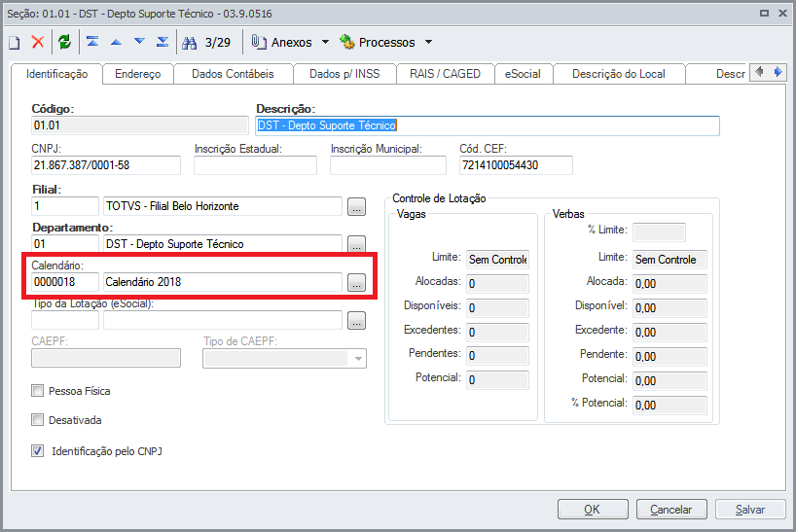
Task: Open the Dados Contábeis tab
Action: pos(233,74)
